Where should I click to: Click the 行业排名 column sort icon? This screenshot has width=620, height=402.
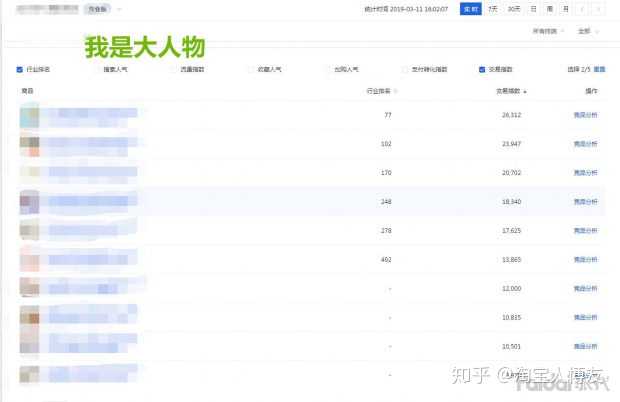click(x=397, y=91)
